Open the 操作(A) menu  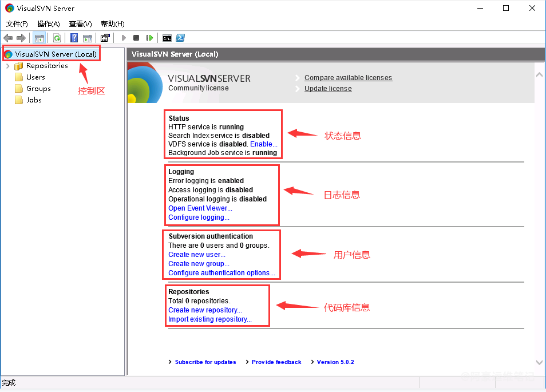pyautogui.click(x=49, y=23)
